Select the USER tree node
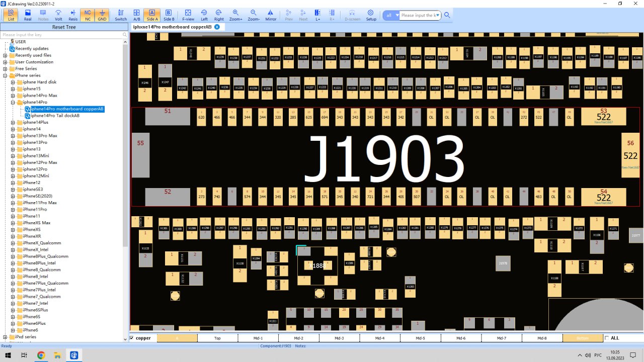644x362 pixels. [x=21, y=42]
